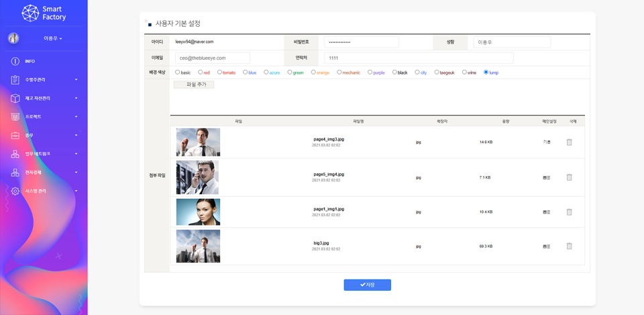Click trash icon for page1_img1.jpg
Image resolution: width=644 pixels, height=315 pixels.
[x=569, y=212]
